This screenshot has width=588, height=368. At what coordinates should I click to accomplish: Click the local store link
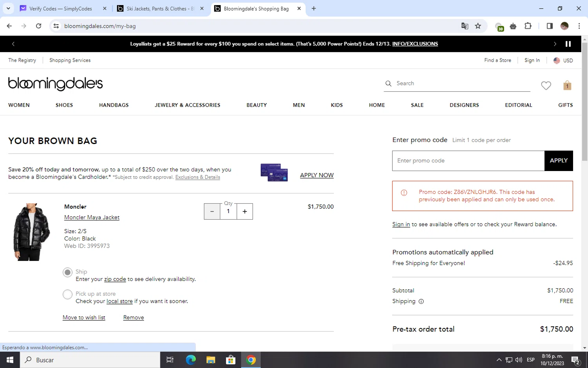pos(120,301)
